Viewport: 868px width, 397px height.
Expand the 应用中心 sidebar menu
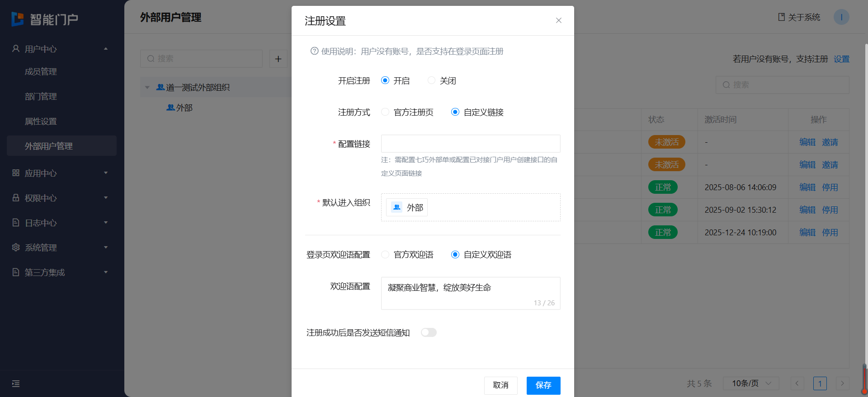tap(61, 173)
